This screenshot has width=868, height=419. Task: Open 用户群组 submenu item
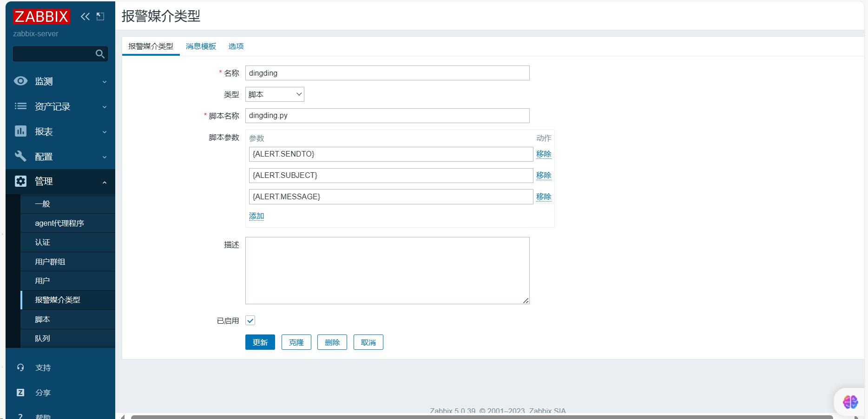click(68, 262)
